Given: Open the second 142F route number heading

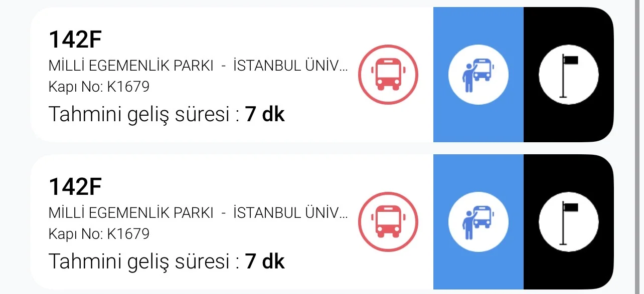Looking at the screenshot, I should pos(75,187).
